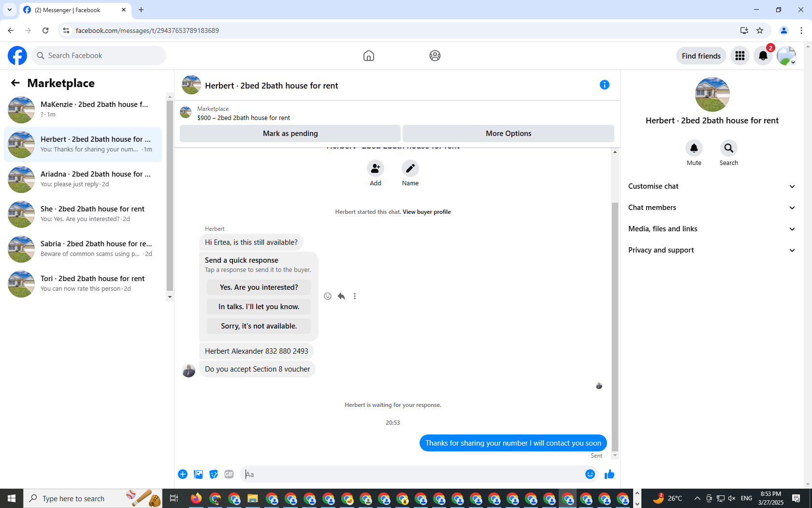Viewport: 812px width, 508px height.
Task: Open the taskbar clock and date
Action: click(x=770, y=498)
